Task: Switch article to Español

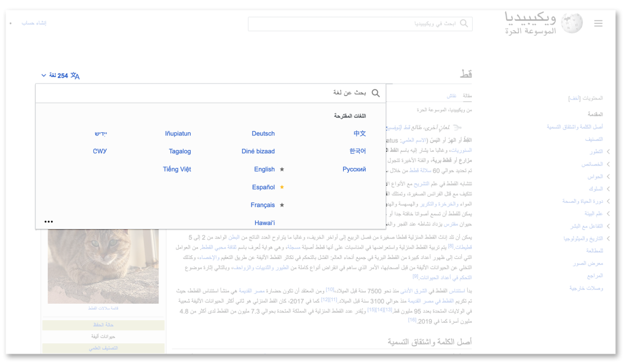Action: tap(264, 187)
